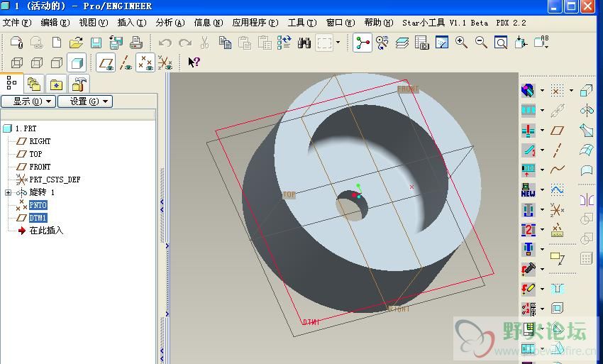Screen dimensions: 603x364
Task: Open the Layers icon in toolbar
Action: (x=402, y=43)
